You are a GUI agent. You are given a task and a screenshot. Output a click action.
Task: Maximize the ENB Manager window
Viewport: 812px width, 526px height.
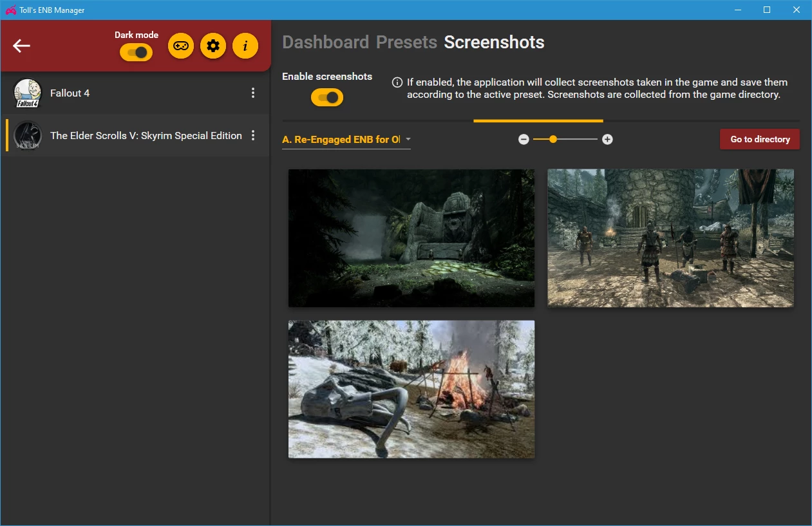coord(767,10)
